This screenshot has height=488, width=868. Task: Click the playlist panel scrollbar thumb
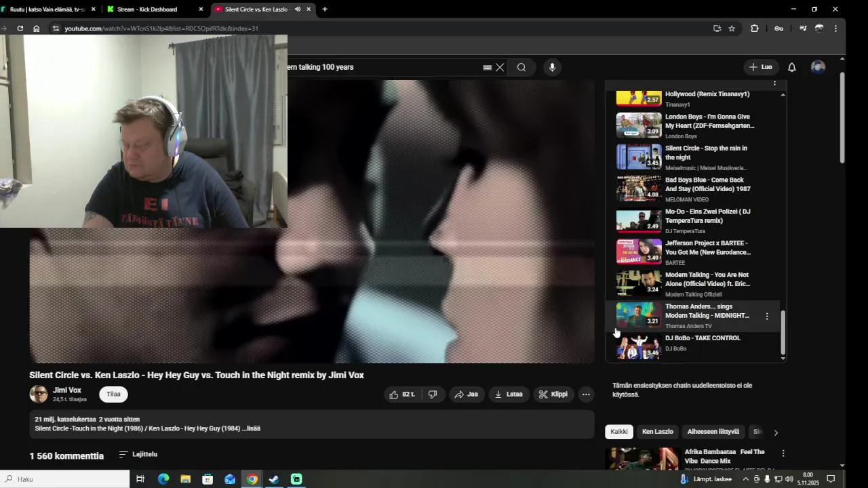point(783,332)
